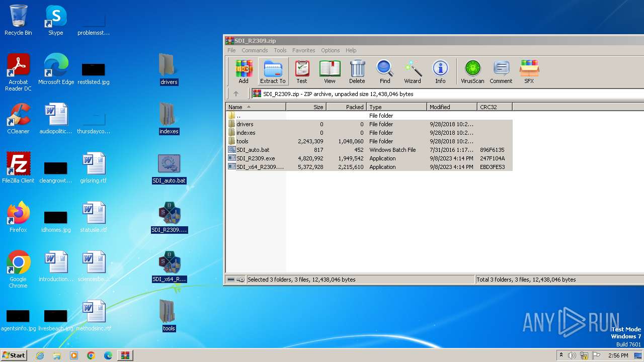Sort by the Packed column header

[347, 107]
